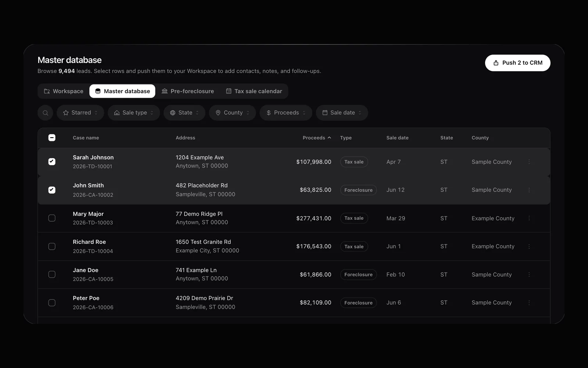Open the kebab menu for Mary Major

pyautogui.click(x=529, y=218)
